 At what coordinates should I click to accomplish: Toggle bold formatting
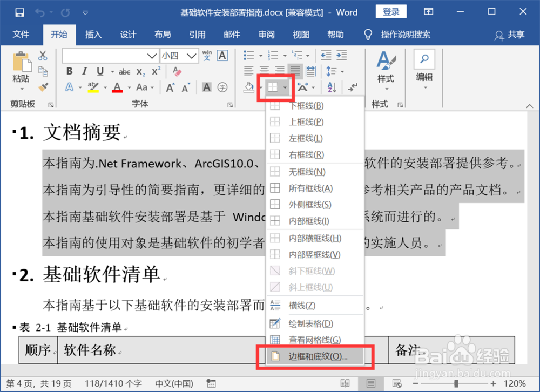coord(69,71)
